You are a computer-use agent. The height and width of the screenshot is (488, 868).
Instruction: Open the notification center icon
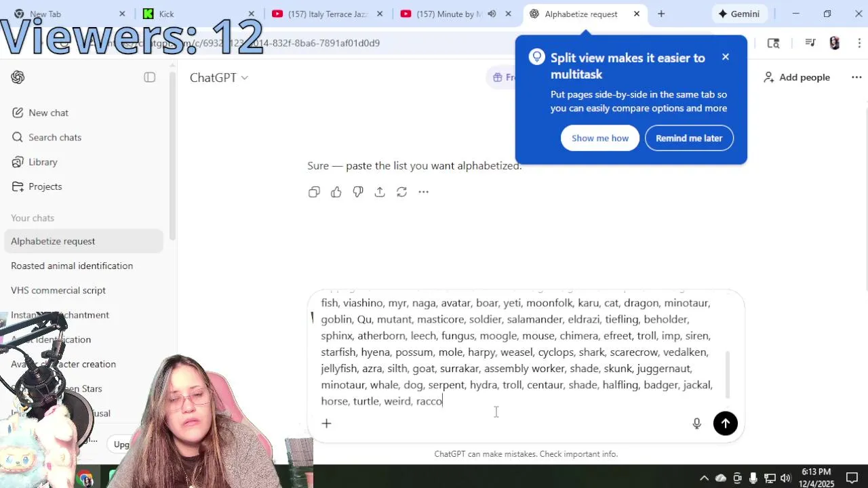pyautogui.click(x=852, y=478)
